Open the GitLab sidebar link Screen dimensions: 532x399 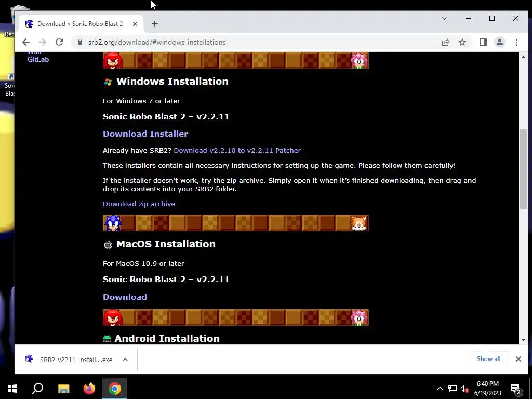(x=38, y=59)
